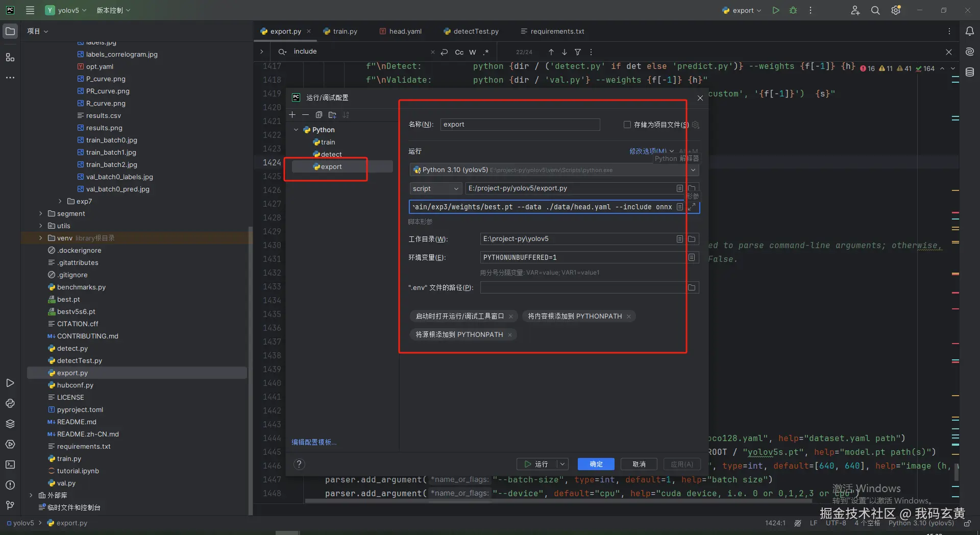Screen dimensions: 980x535
Task: Switch to the train.py editor tab
Action: (x=345, y=31)
